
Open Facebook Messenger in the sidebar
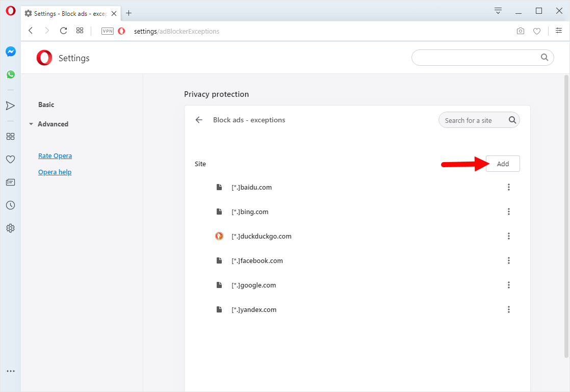point(11,51)
